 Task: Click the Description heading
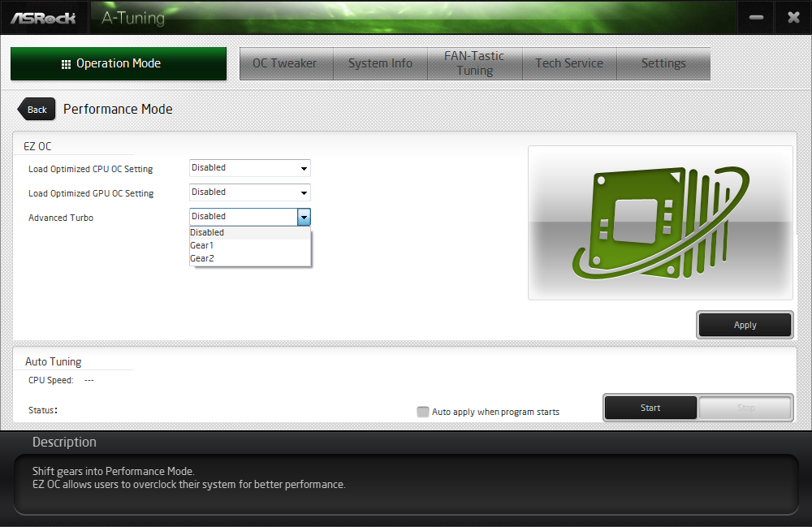point(64,442)
